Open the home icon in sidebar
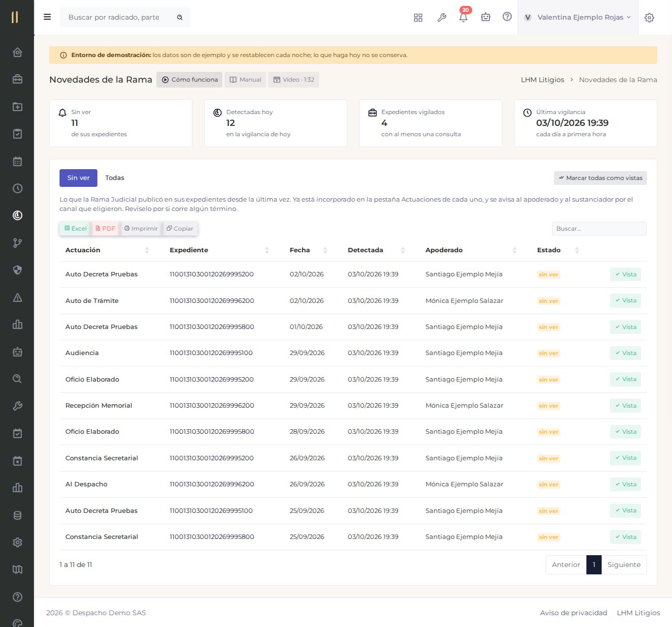Viewport: 672px width, 627px height. pyautogui.click(x=17, y=52)
